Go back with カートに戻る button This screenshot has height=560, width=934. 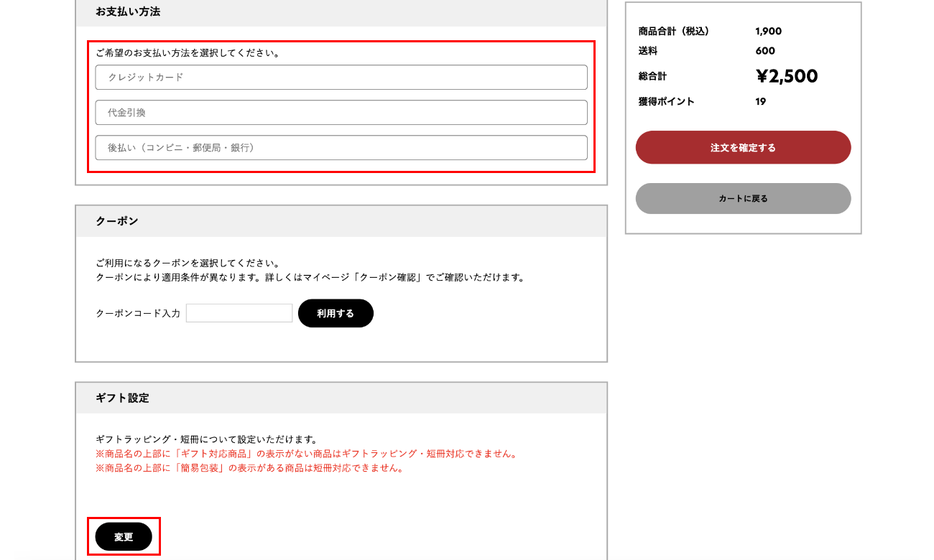coord(743,198)
